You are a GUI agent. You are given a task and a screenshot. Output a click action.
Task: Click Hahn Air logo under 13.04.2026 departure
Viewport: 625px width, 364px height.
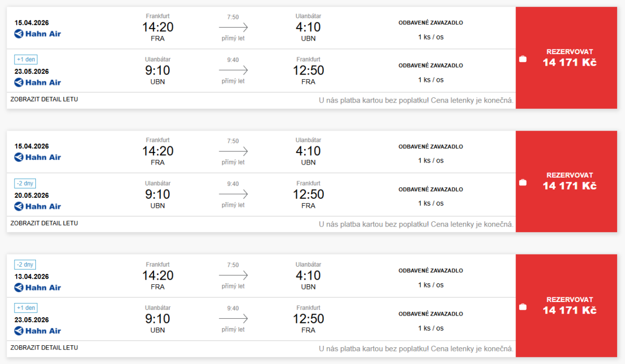click(37, 287)
